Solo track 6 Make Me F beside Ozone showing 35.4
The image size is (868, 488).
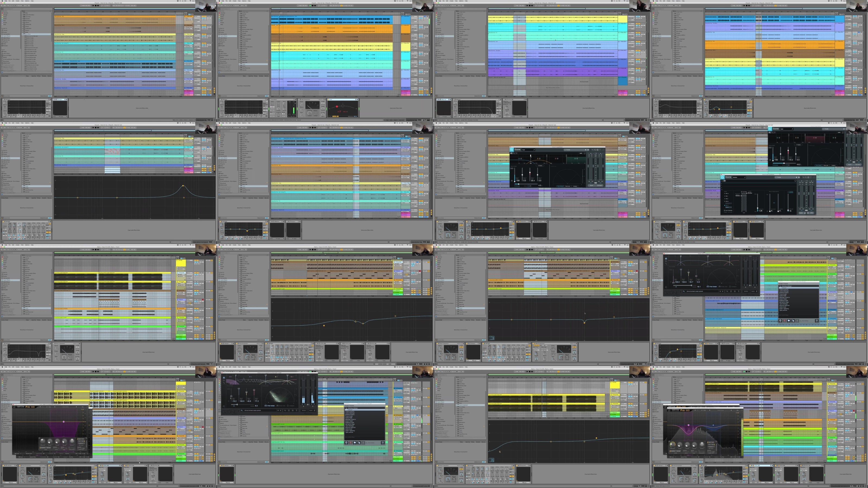click(642, 155)
